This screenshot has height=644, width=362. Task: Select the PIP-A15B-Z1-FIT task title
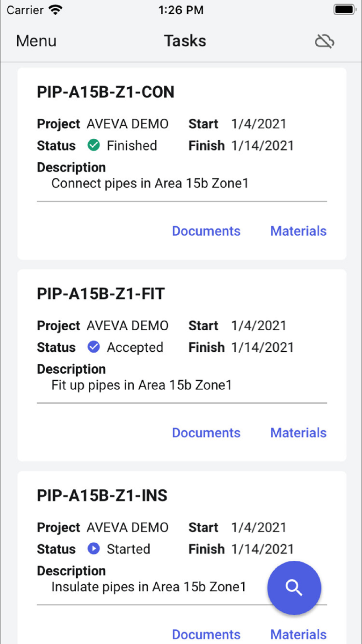[101, 294]
